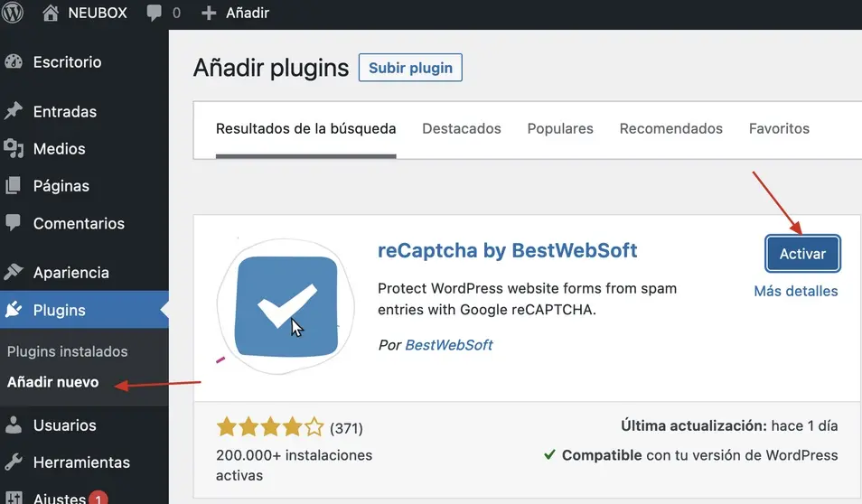This screenshot has height=504, width=862.
Task: Click the Apariencia paintbrush icon
Action: 14,273
